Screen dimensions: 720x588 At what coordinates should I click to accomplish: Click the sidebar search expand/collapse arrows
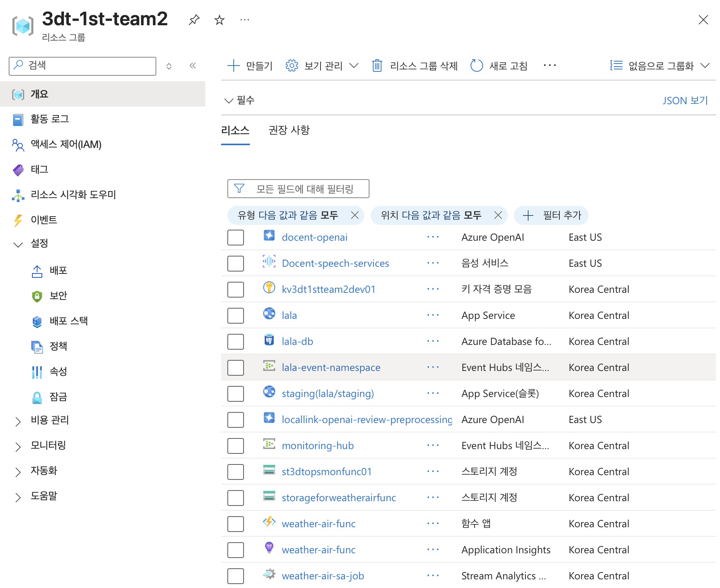click(x=169, y=66)
